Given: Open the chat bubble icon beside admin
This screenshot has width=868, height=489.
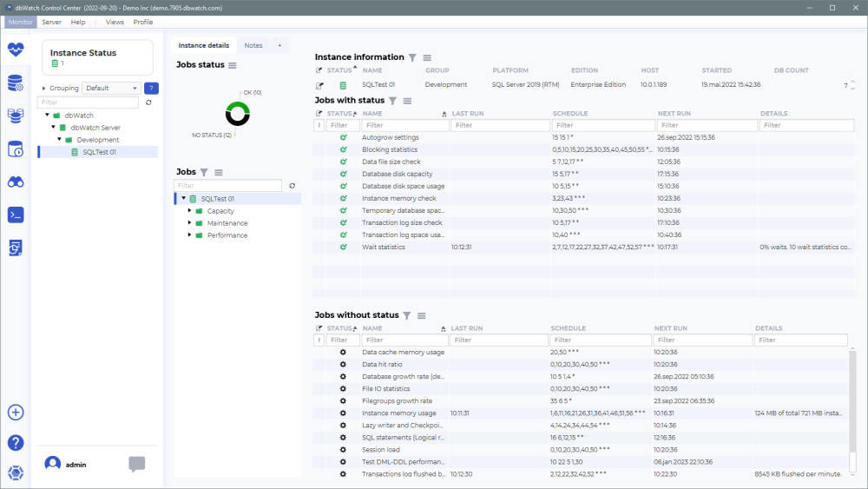Looking at the screenshot, I should pyautogui.click(x=136, y=464).
